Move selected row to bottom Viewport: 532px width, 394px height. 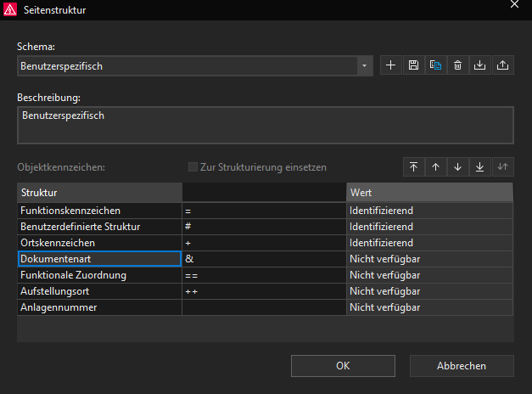tap(480, 167)
